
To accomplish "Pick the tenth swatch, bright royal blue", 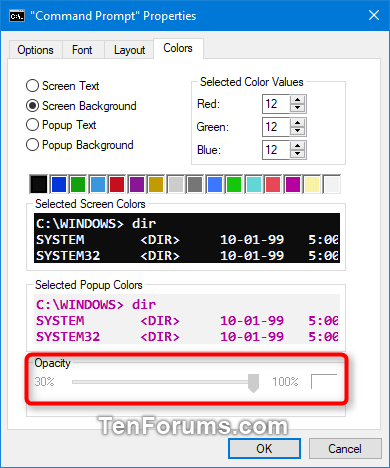I will coord(215,184).
